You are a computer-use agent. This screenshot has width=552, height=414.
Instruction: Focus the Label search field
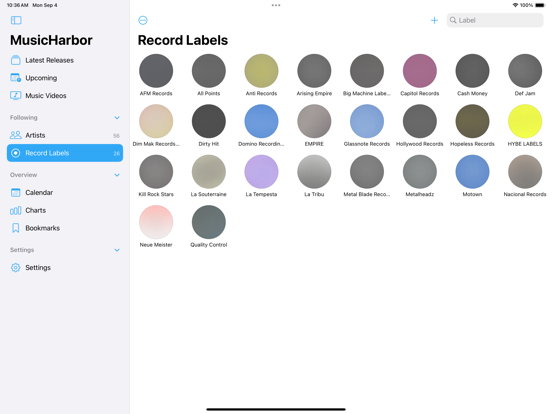point(495,20)
